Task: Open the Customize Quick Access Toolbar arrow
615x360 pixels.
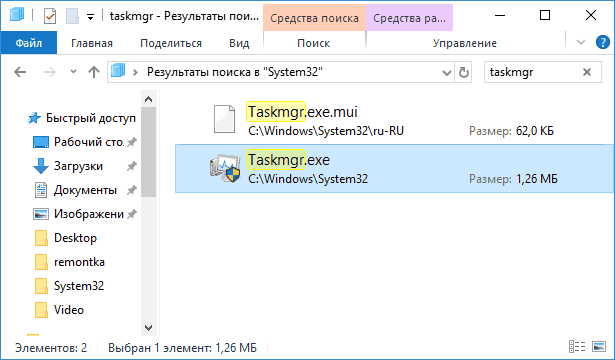Action: pos(91,17)
